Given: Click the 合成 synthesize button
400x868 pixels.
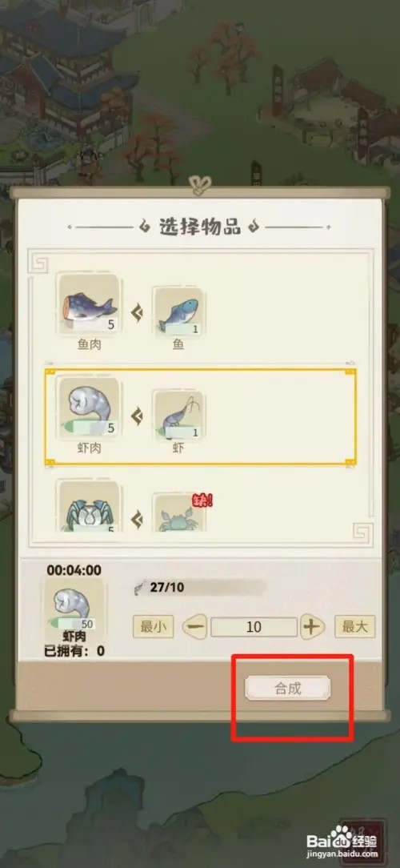Looking at the screenshot, I should point(288,688).
